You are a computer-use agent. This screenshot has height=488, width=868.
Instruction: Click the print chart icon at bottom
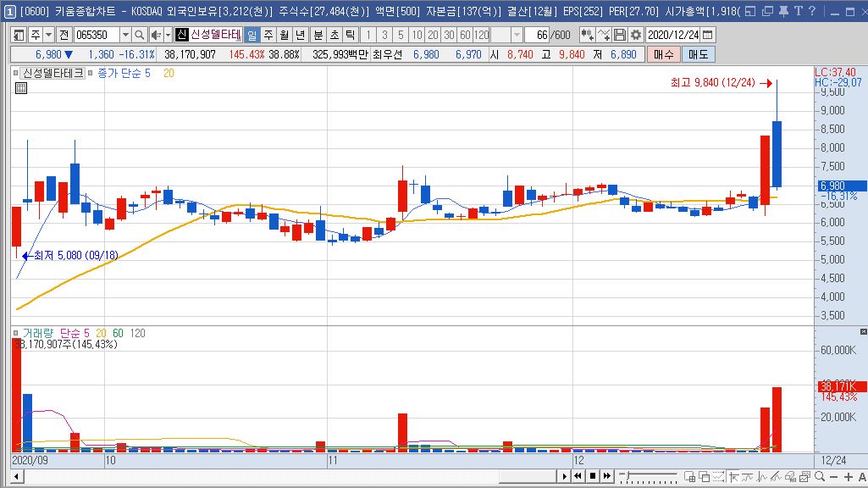pos(790,476)
